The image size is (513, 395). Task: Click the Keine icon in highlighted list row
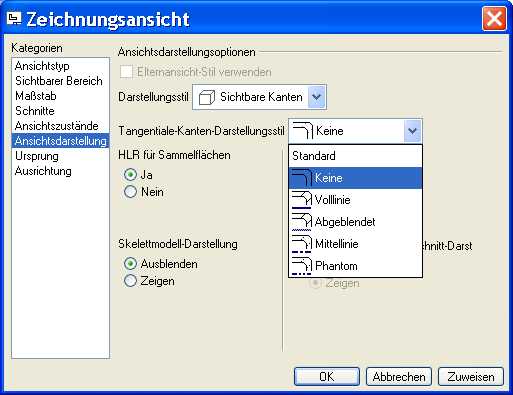(302, 178)
